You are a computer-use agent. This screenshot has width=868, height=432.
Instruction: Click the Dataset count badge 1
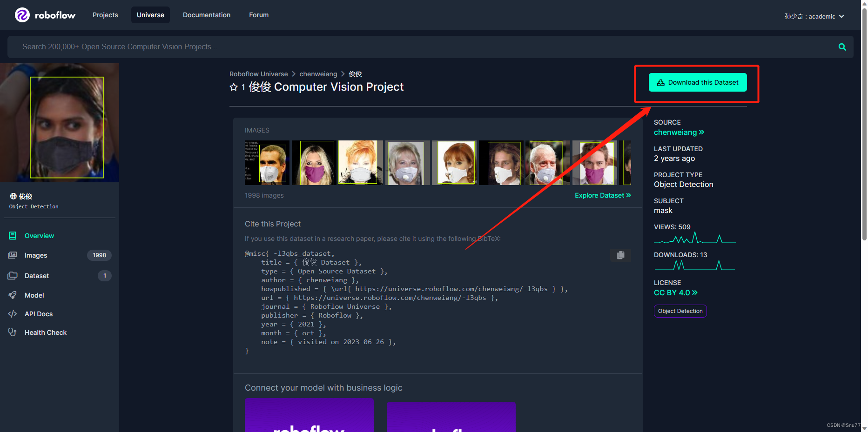pos(105,276)
